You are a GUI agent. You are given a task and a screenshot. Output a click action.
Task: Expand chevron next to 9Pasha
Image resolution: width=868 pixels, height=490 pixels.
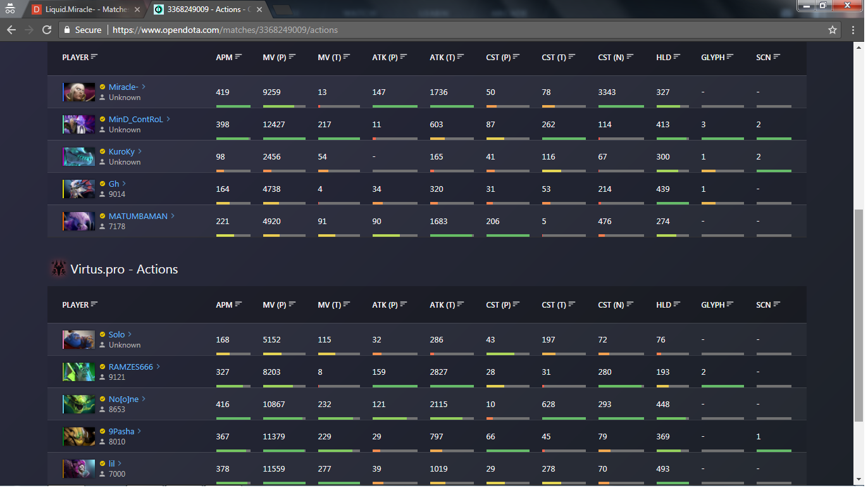coord(140,431)
